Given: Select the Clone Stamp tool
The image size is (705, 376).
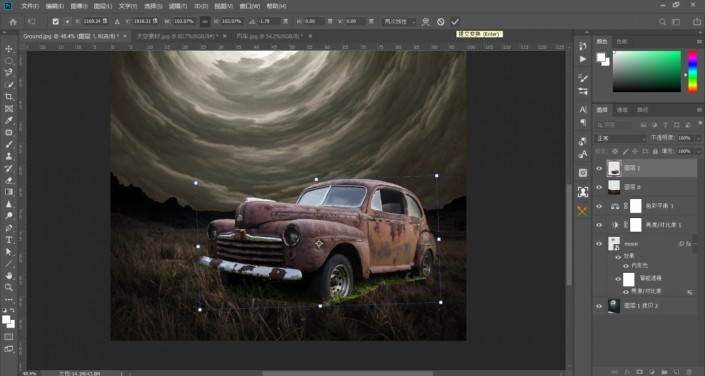Looking at the screenshot, I should (9, 156).
